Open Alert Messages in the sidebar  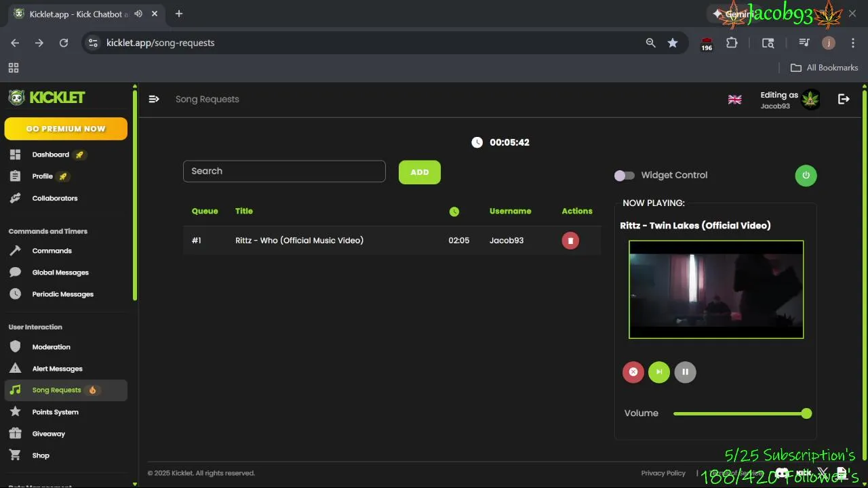pyautogui.click(x=57, y=369)
